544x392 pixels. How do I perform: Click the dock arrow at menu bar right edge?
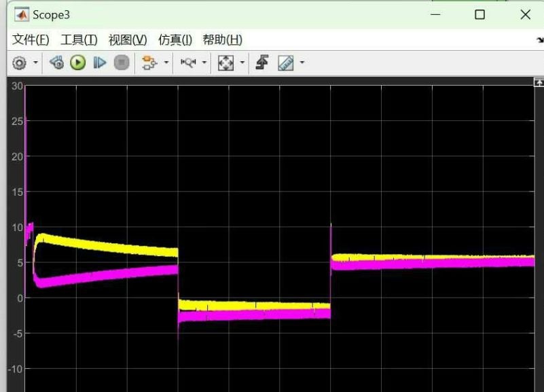pyautogui.click(x=540, y=40)
